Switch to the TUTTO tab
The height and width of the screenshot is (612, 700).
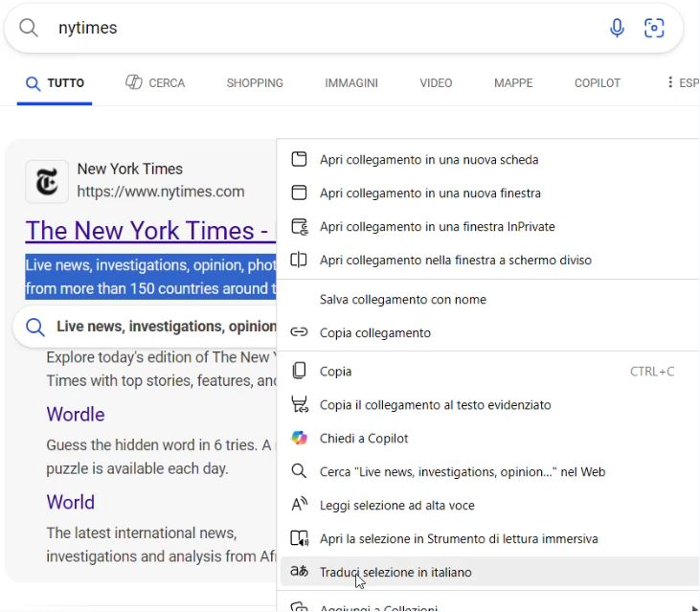(x=55, y=83)
